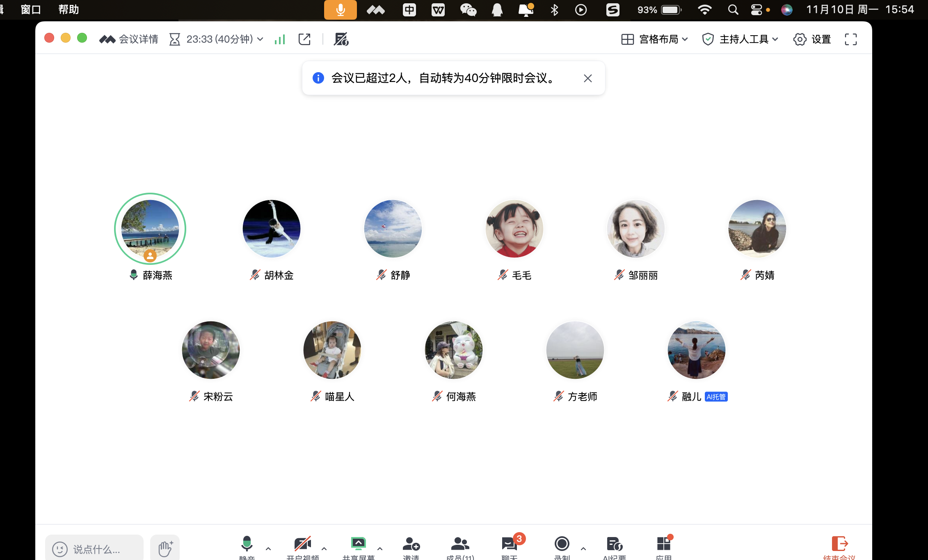Toggle the disabled AI summary icon in title bar
The image size is (928, 560).
click(341, 39)
